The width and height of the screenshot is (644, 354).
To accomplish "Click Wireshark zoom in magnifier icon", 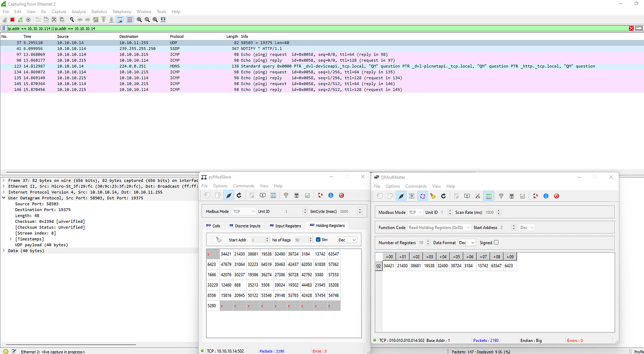I will point(139,20).
